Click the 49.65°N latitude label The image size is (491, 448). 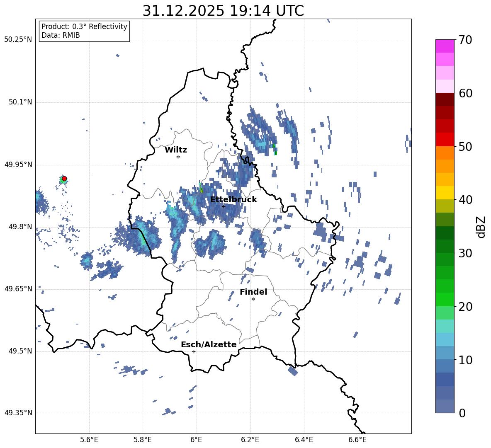pyautogui.click(x=18, y=289)
